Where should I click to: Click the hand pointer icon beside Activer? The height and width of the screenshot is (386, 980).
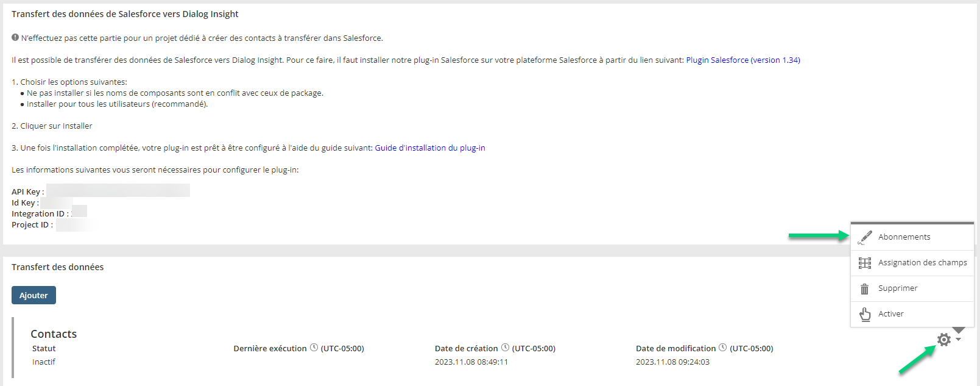pos(865,314)
